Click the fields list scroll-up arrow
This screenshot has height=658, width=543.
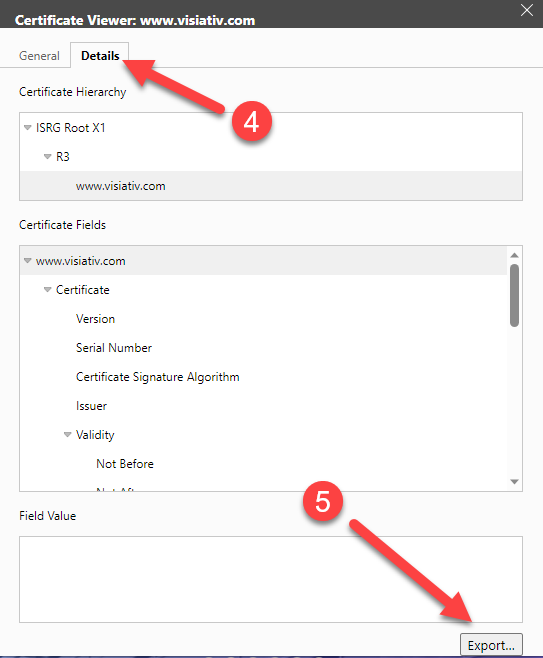(514, 255)
